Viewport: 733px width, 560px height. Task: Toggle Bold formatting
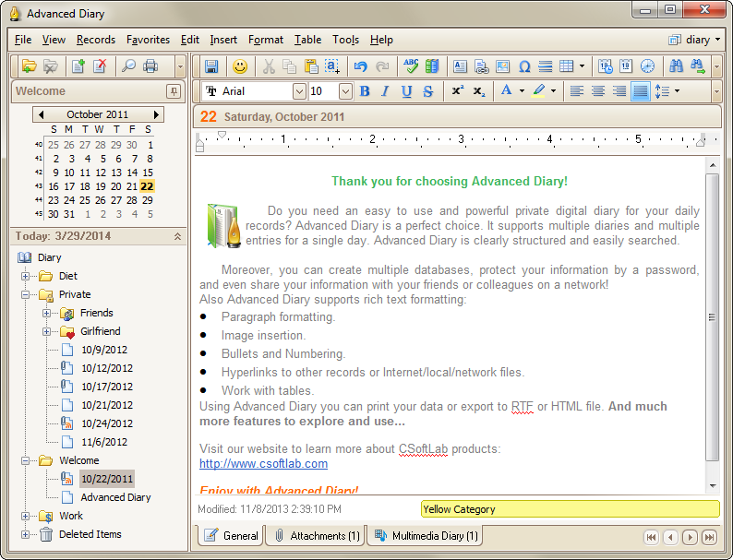point(365,91)
